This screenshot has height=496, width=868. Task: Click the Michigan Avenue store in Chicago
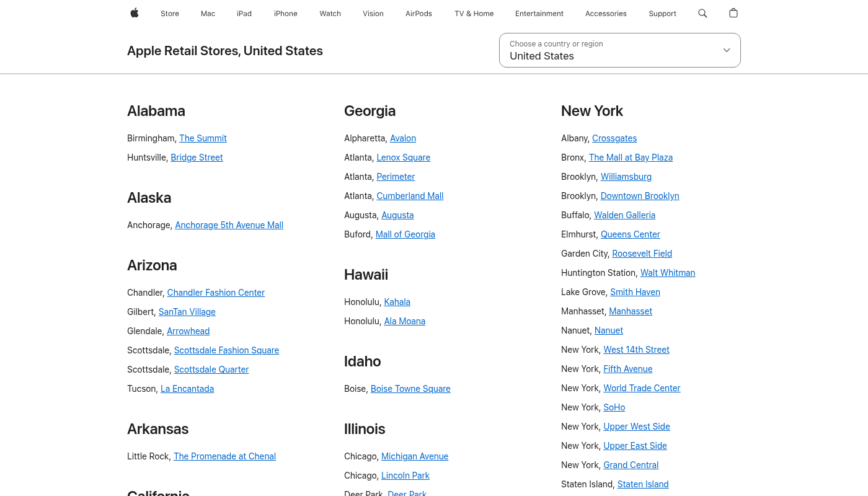[x=414, y=456]
